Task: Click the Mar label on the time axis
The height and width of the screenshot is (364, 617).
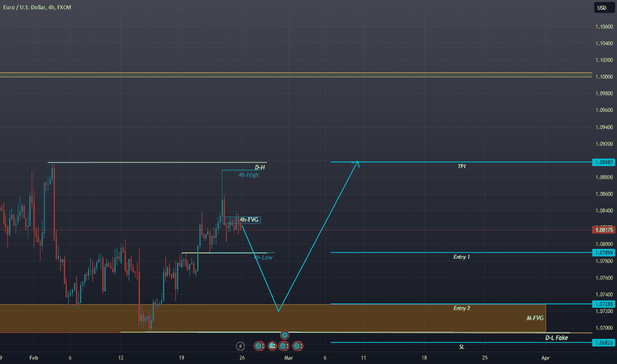Action: [289, 357]
